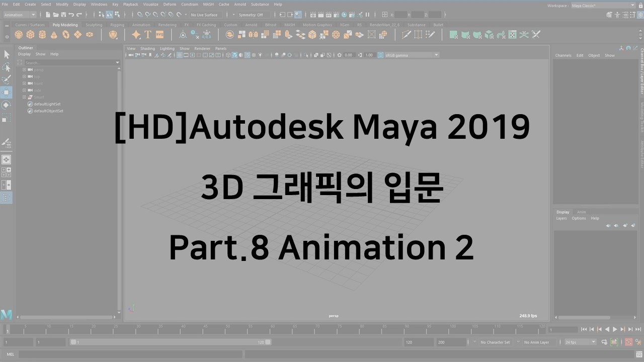Click the Save Scene disk icon
644x362 pixels.
click(x=63, y=15)
